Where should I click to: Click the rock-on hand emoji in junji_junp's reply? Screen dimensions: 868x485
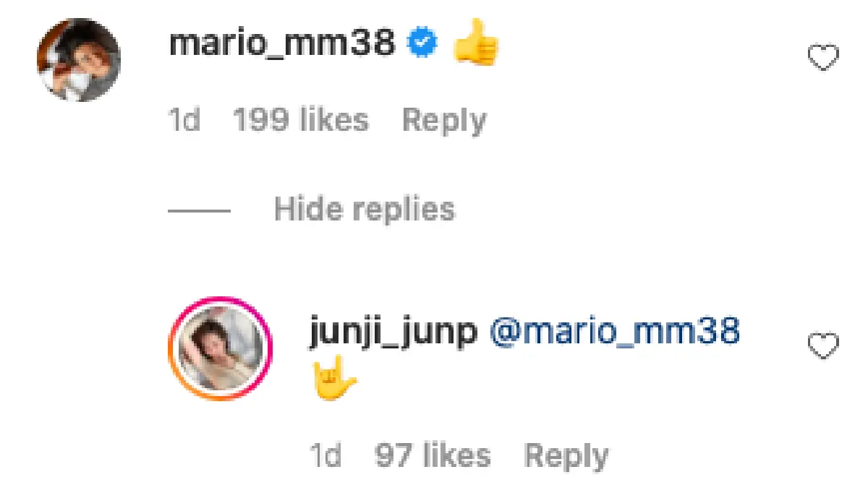pyautogui.click(x=333, y=378)
